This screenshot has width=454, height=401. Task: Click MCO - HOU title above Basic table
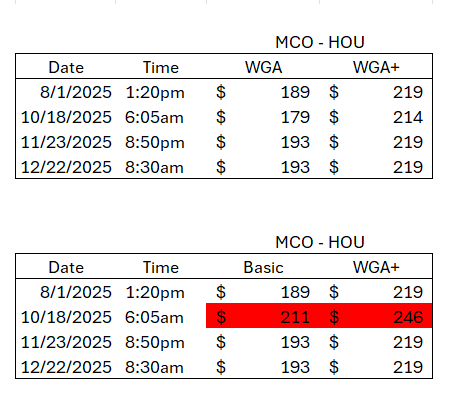(320, 242)
